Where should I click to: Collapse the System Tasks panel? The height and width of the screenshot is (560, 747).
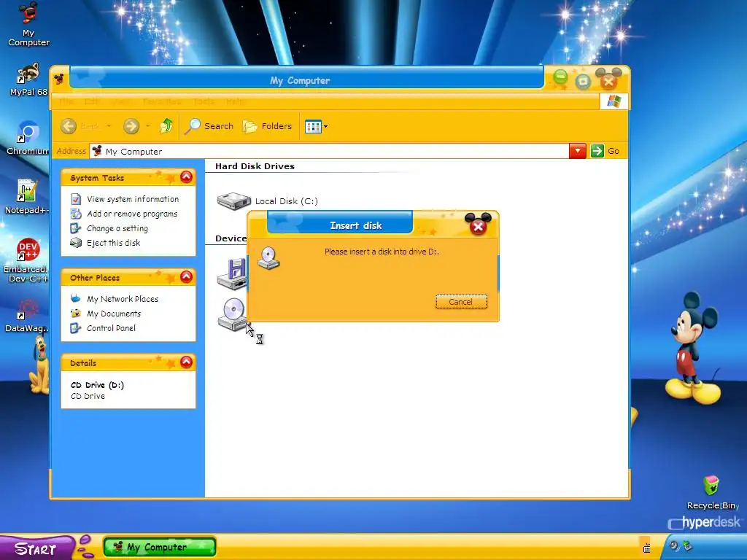pyautogui.click(x=186, y=177)
